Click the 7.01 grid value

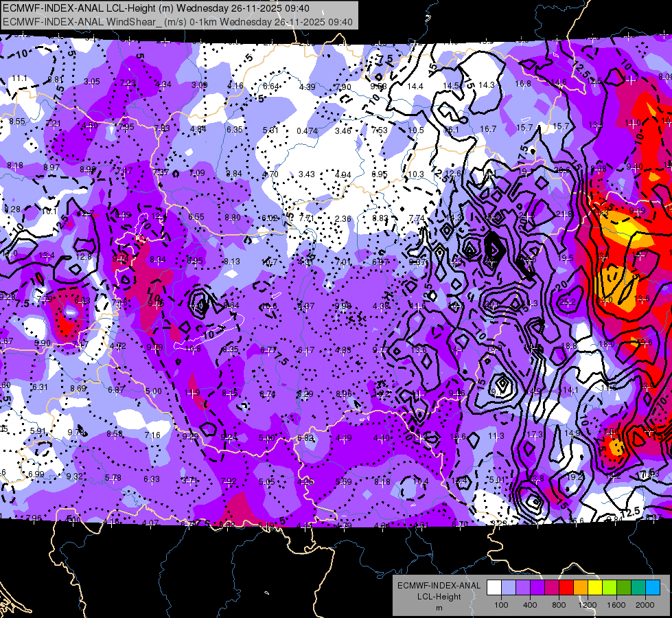(343, 262)
